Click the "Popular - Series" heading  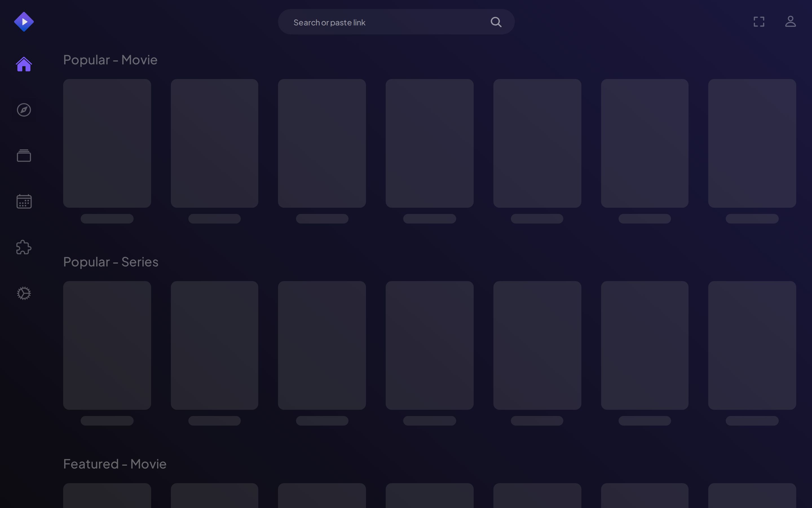(x=111, y=262)
